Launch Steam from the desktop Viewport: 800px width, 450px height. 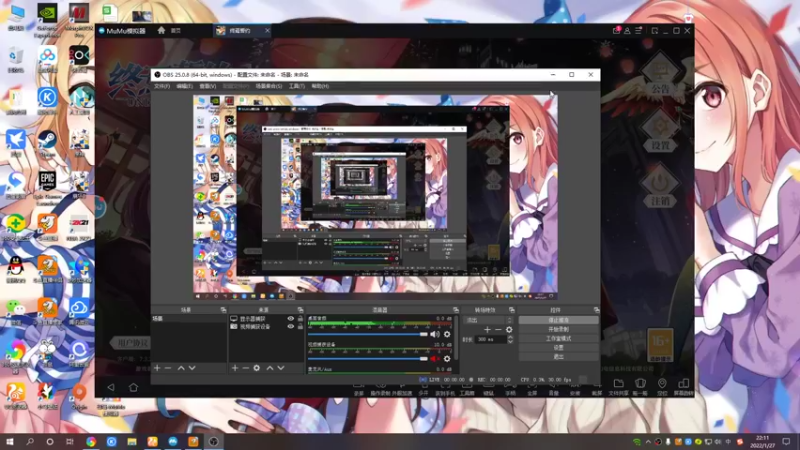tap(47, 143)
